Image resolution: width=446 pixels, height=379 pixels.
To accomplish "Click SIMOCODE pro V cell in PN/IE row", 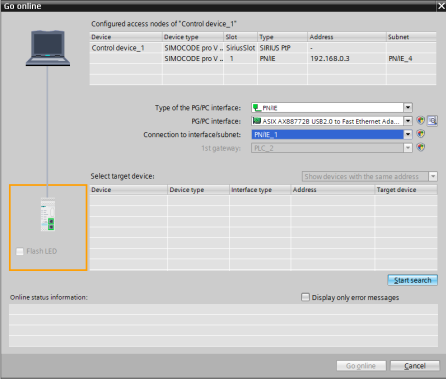I will point(193,58).
